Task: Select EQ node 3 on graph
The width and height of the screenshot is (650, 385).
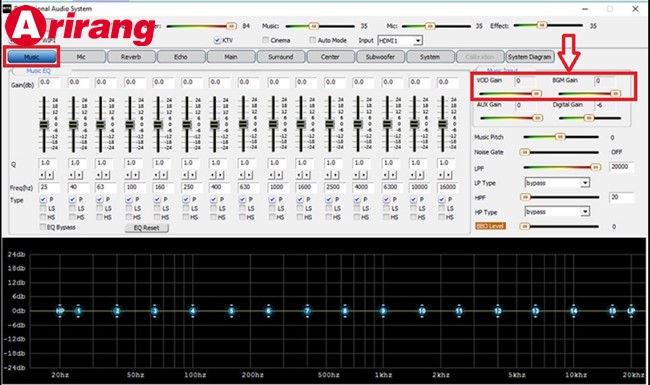Action: [x=155, y=311]
